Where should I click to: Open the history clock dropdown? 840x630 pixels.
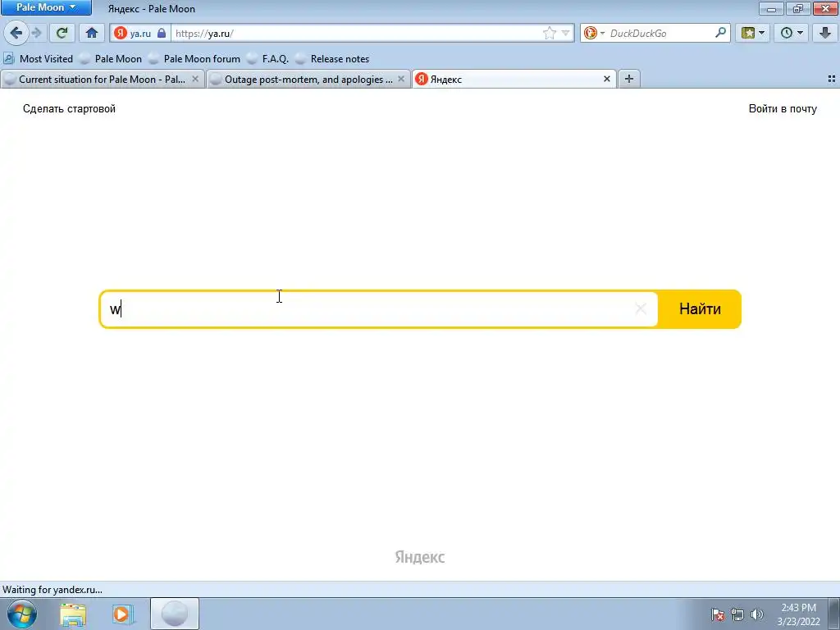pyautogui.click(x=792, y=33)
